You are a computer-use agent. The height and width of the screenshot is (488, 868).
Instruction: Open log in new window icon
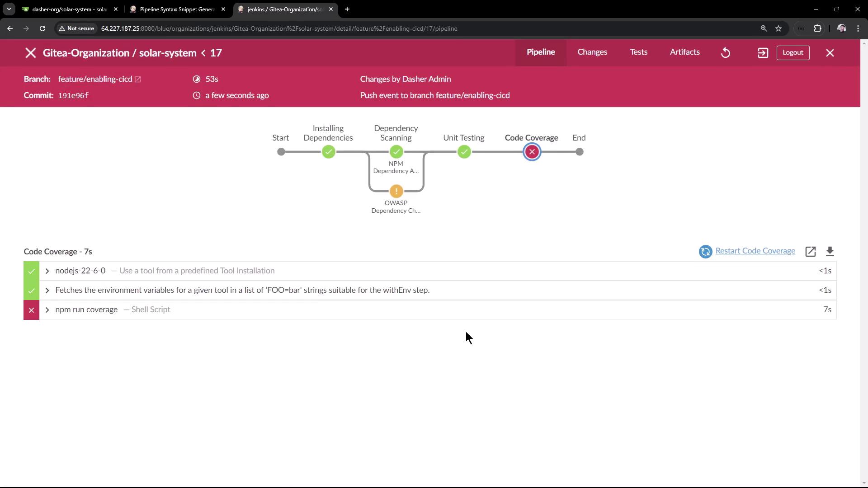click(810, 251)
